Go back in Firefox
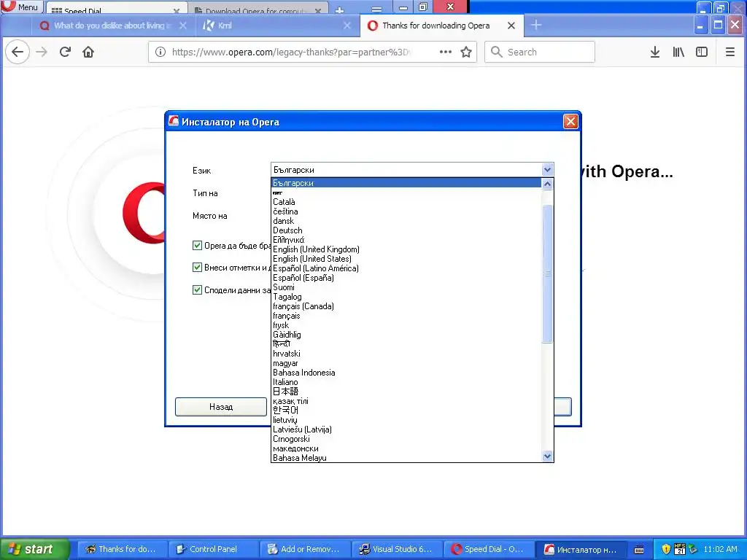Screen dimensions: 747x560 18,52
